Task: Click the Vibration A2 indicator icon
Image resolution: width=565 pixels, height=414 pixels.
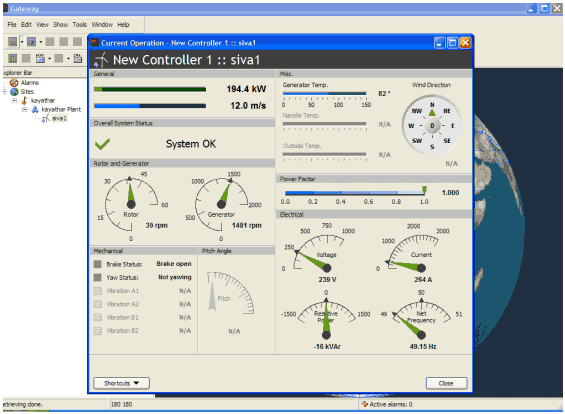Action: 97,304
